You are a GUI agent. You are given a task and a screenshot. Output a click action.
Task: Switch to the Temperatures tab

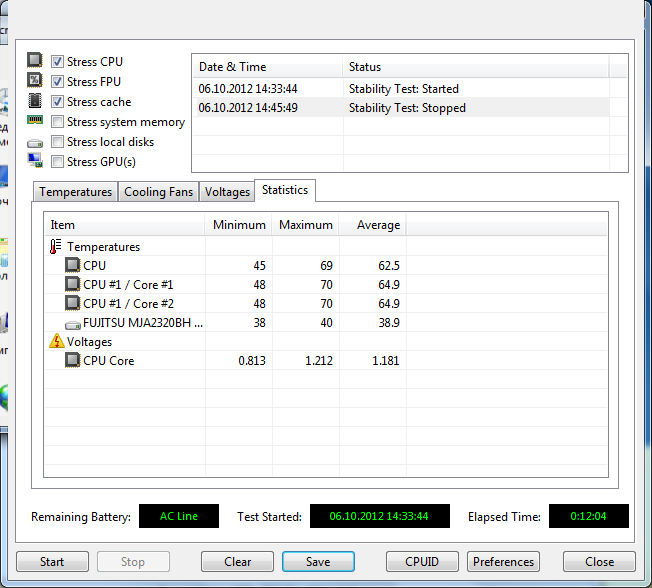[x=75, y=192]
